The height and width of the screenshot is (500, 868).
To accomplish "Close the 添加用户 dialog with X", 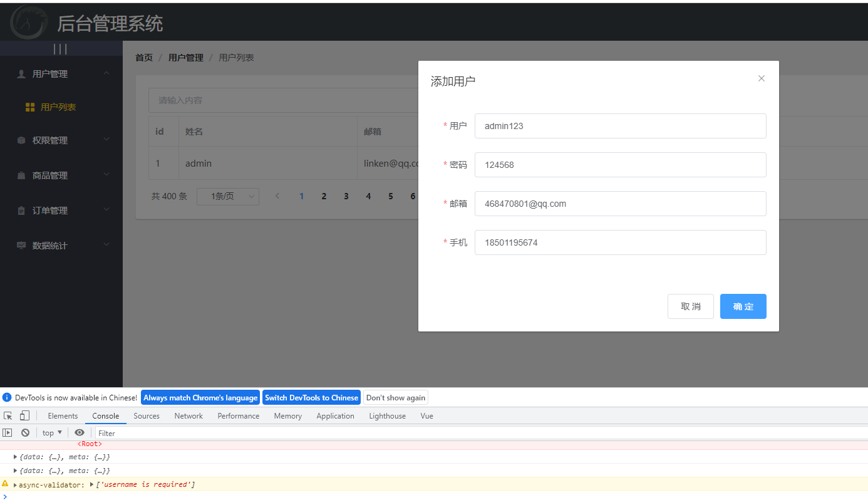I will click(x=762, y=78).
